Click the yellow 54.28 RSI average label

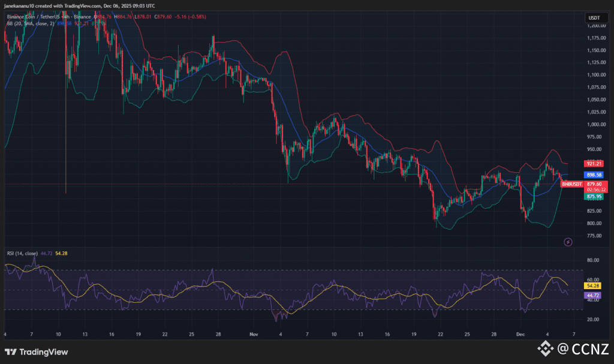(x=594, y=287)
